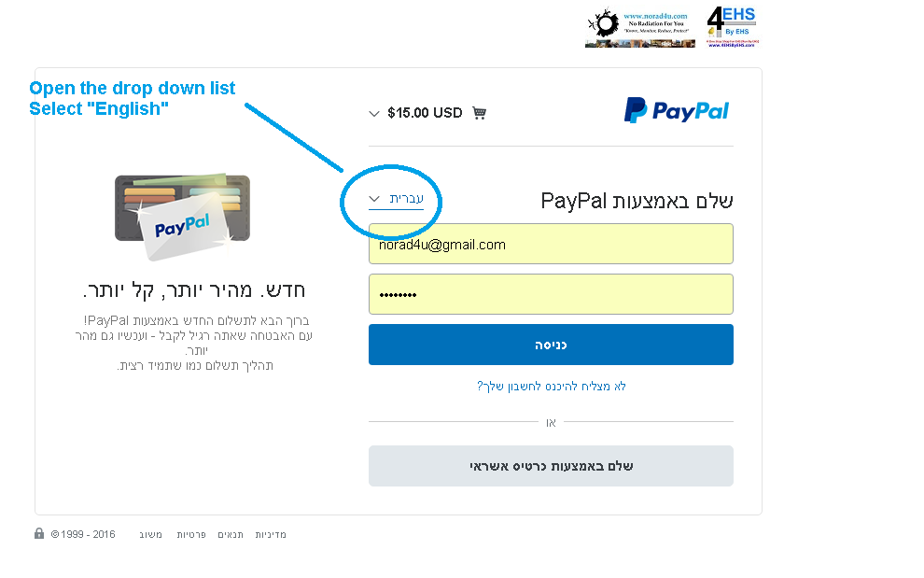
Task: Open the מדיניות policy footer link
Action: pyautogui.click(x=271, y=534)
